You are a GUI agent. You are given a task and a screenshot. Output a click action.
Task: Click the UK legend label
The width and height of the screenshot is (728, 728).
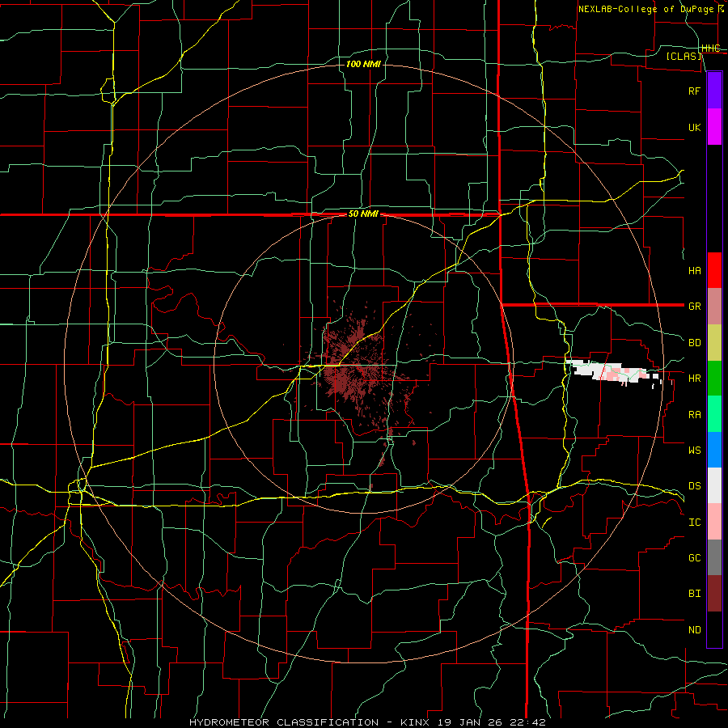click(x=694, y=128)
